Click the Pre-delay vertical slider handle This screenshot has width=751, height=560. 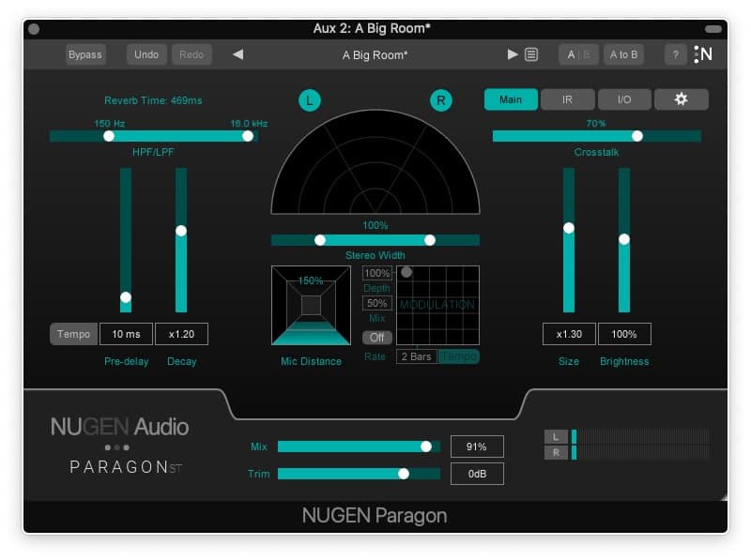[126, 297]
